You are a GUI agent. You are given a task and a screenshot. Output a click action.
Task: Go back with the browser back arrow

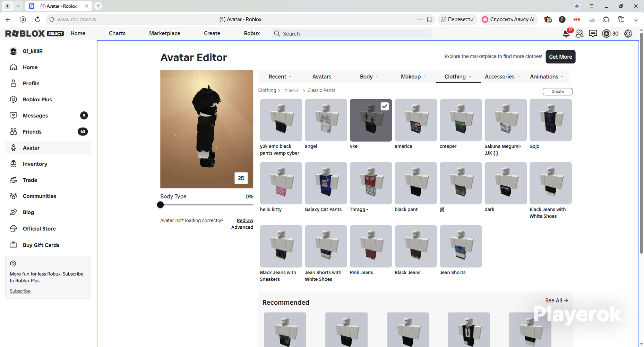click(x=8, y=19)
